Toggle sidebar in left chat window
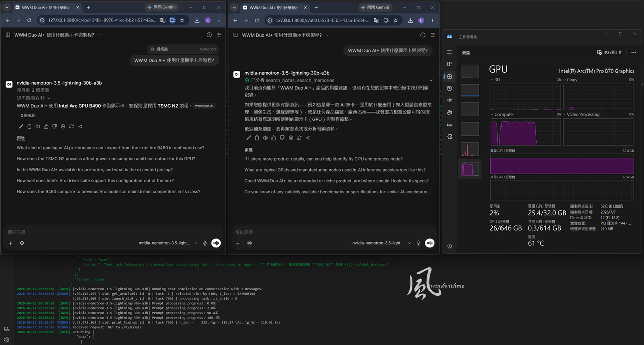The width and height of the screenshot is (644, 345). coord(8,35)
